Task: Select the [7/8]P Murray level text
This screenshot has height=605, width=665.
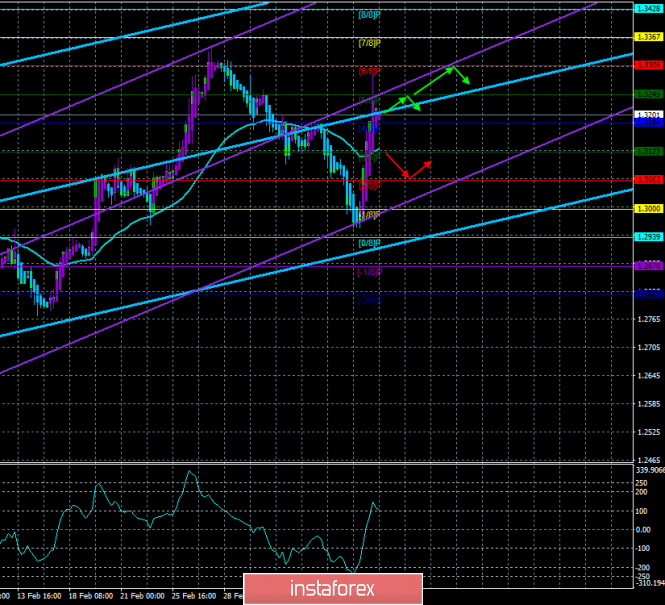Action: (x=369, y=43)
